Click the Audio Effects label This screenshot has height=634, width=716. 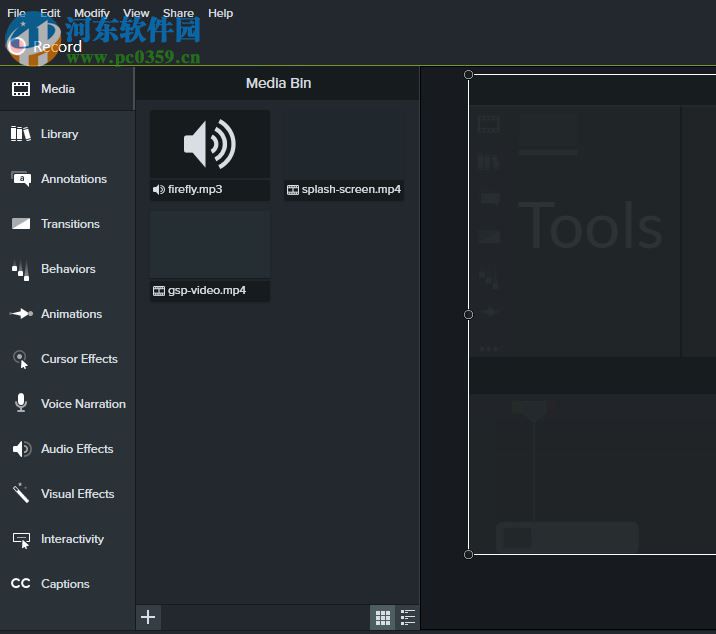click(x=77, y=449)
